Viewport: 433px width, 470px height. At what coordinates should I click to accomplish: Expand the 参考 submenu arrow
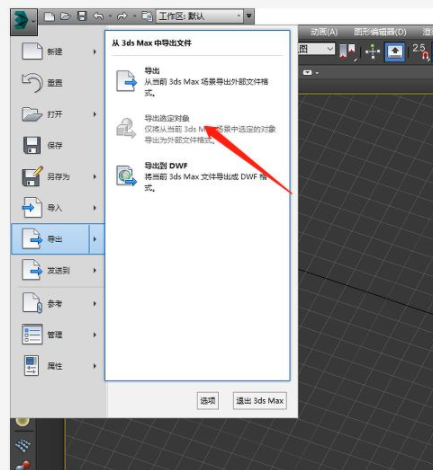(x=95, y=304)
